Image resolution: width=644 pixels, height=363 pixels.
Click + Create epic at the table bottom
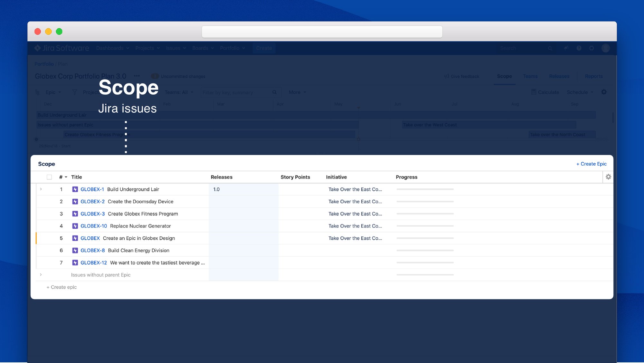[62, 287]
